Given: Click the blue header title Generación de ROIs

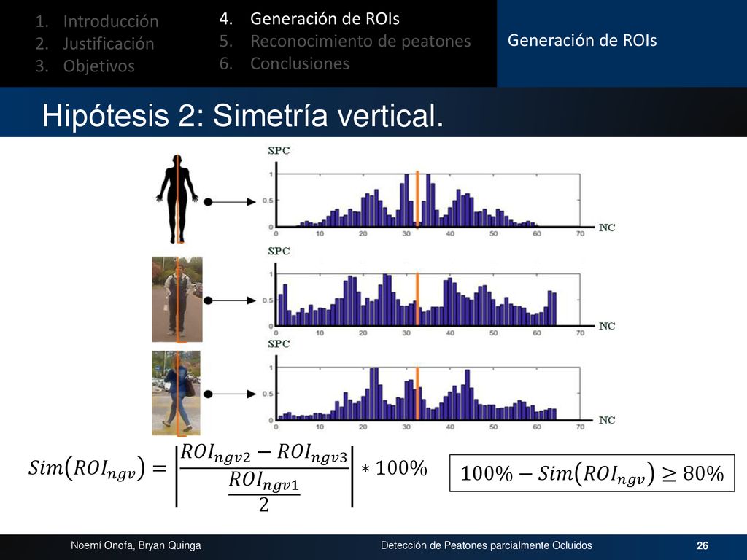Looking at the screenshot, I should click(582, 41).
